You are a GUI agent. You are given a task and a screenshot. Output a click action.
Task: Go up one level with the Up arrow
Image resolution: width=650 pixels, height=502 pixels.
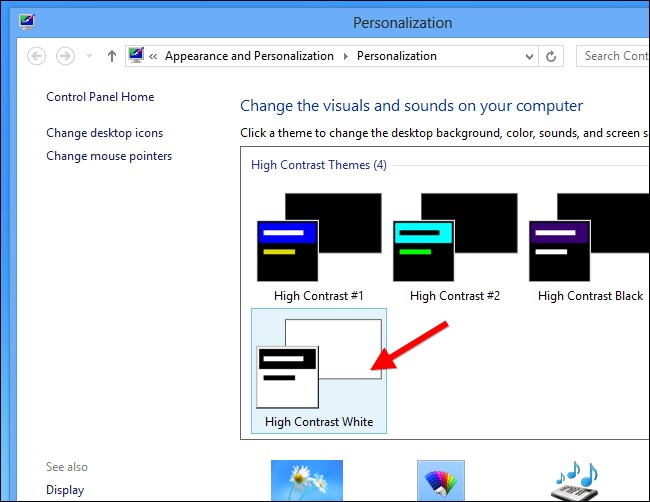[x=112, y=56]
